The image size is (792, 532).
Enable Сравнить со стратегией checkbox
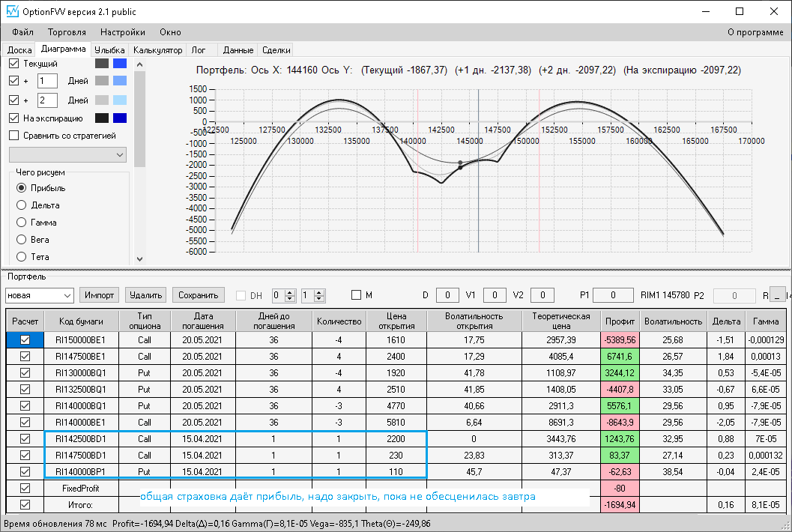pyautogui.click(x=13, y=136)
